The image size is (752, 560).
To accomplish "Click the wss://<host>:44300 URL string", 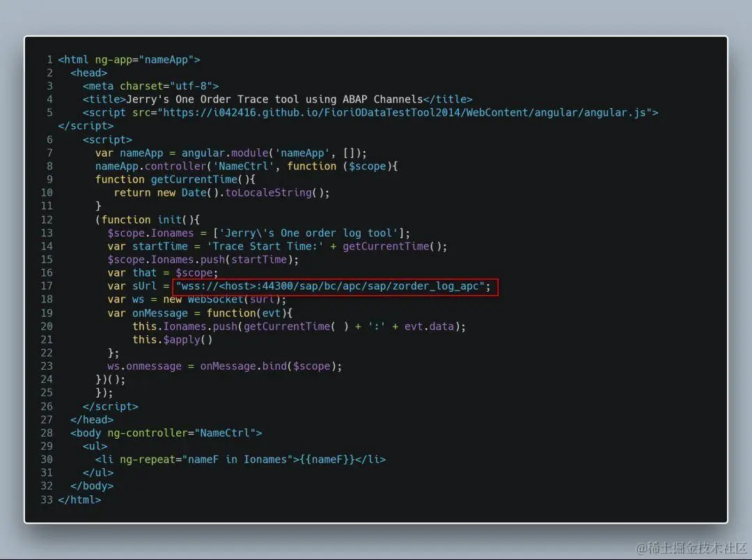I will tap(331, 286).
